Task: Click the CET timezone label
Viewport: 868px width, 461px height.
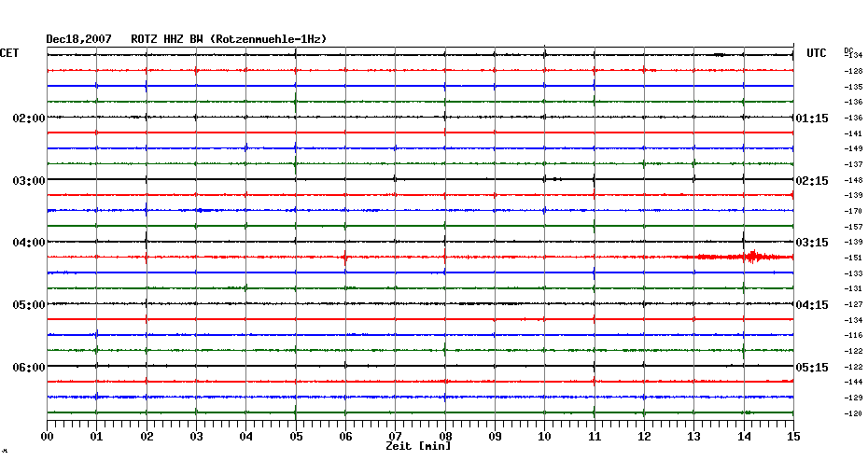Action: pyautogui.click(x=9, y=53)
